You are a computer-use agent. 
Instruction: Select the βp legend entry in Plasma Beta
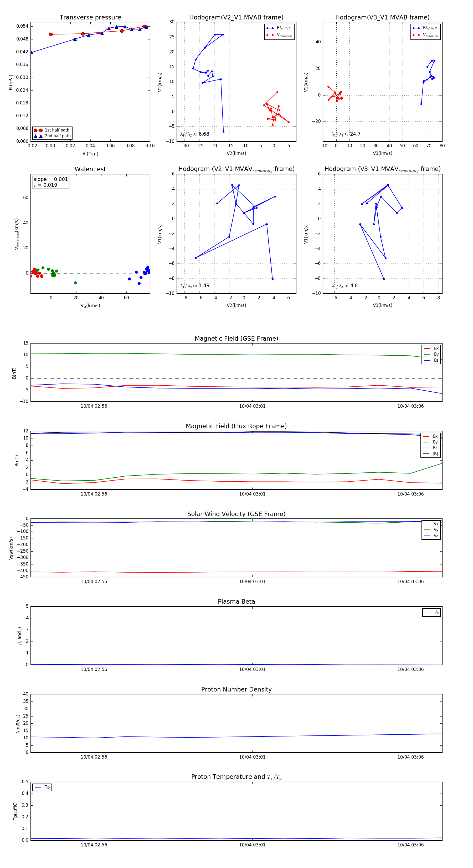pyautogui.click(x=431, y=612)
